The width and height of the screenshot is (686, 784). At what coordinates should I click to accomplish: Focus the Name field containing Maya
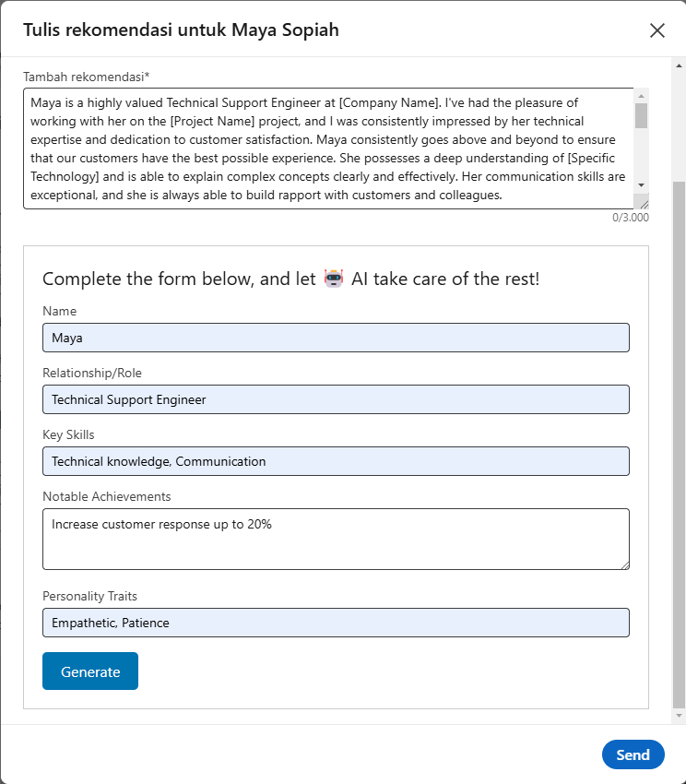tap(336, 338)
